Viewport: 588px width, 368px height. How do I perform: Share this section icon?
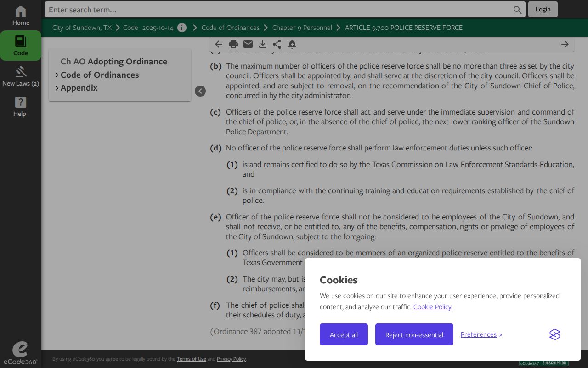277,44
